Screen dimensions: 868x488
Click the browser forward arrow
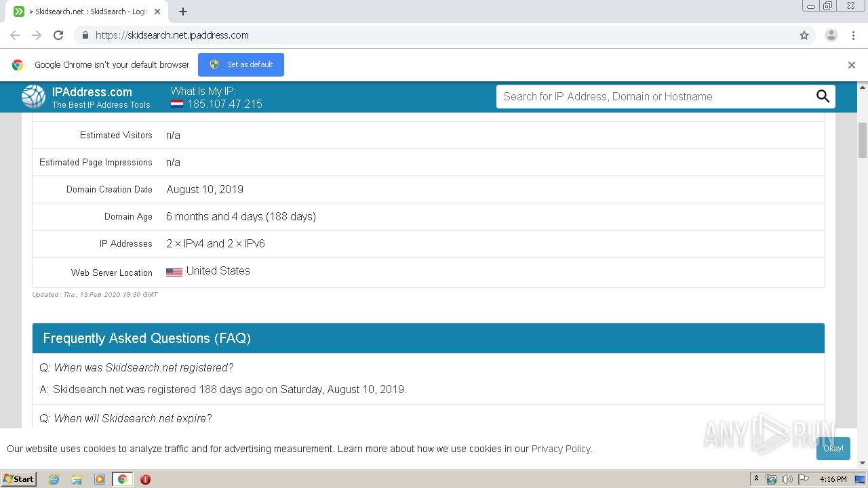37,35
